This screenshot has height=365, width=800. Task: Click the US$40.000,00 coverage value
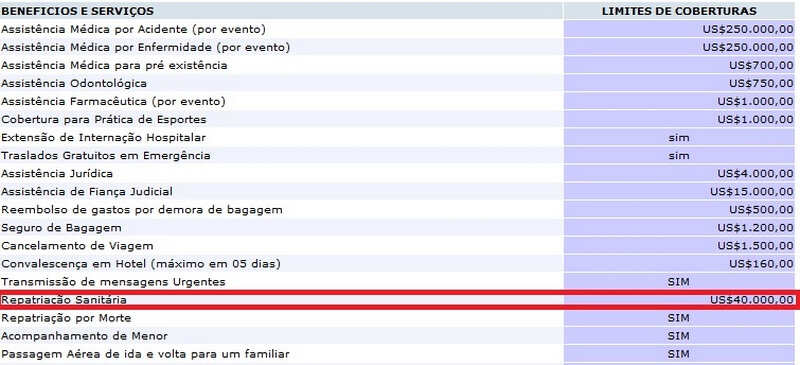pos(752,300)
